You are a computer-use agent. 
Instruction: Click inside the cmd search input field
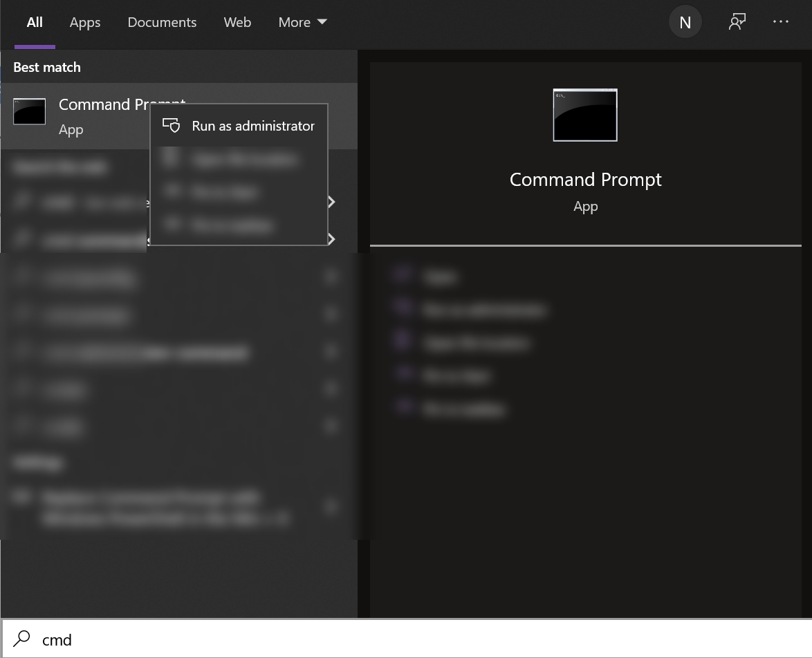(138, 639)
